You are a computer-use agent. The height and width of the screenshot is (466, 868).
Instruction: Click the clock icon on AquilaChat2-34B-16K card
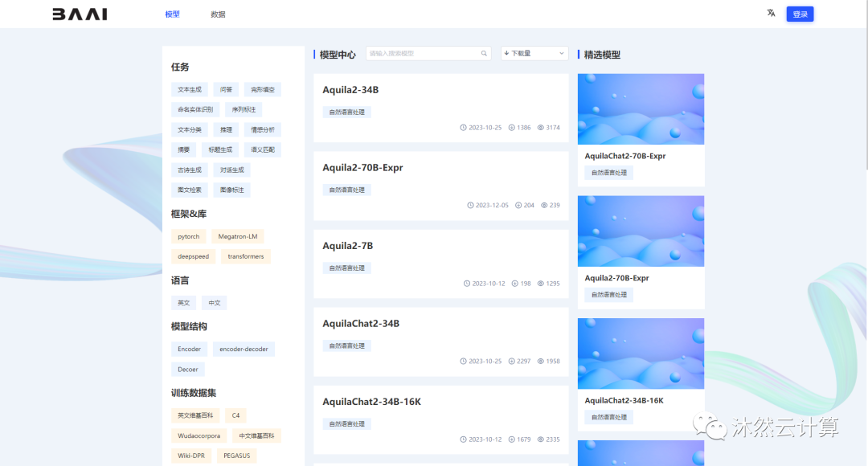click(464, 439)
